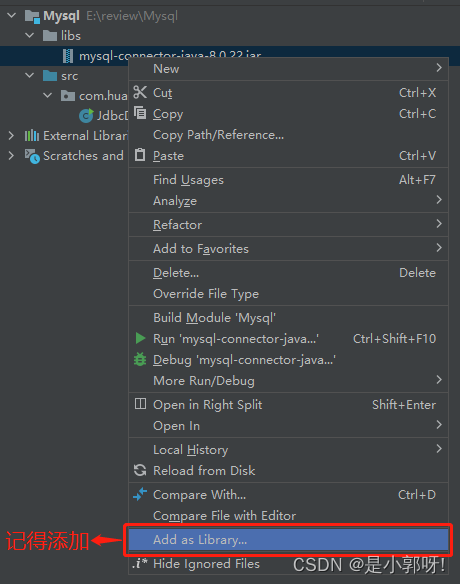Click the green Run arrow icon
Viewport: 460px width, 584px height.
point(140,338)
